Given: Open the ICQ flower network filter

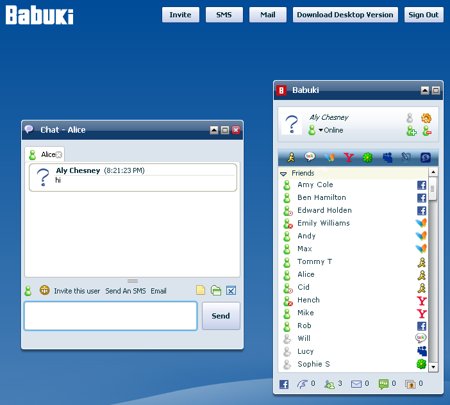Looking at the screenshot, I should pyautogui.click(x=368, y=157).
